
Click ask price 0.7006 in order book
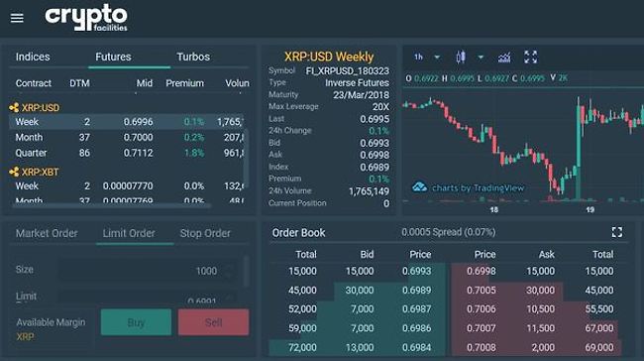pyautogui.click(x=481, y=308)
